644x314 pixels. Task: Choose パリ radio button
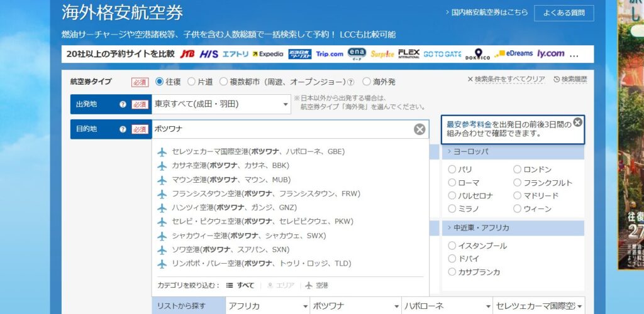click(452, 170)
